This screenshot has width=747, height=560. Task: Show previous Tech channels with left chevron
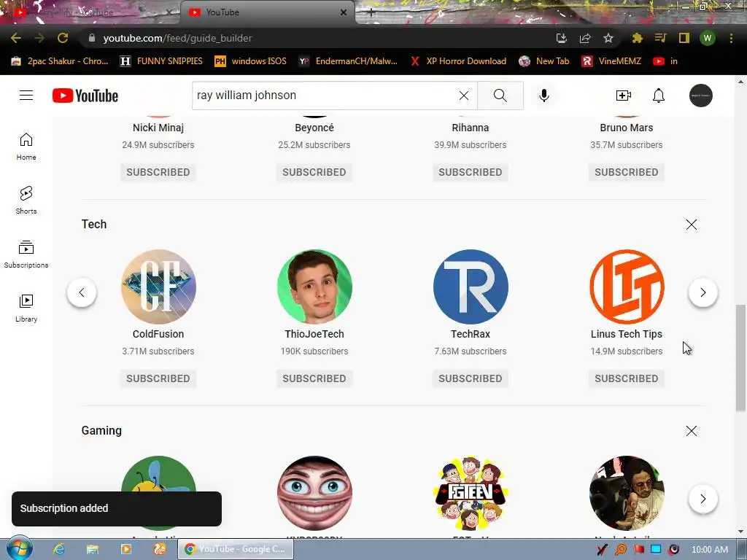point(82,292)
